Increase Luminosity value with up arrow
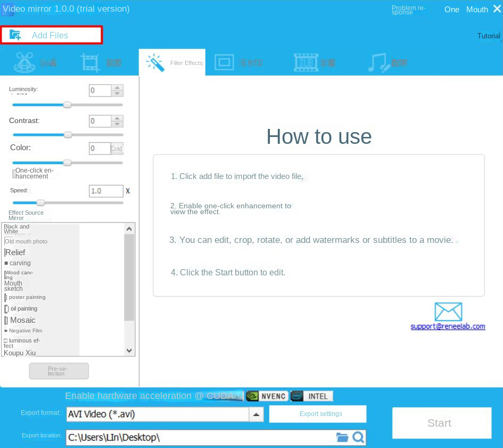 coord(117,88)
